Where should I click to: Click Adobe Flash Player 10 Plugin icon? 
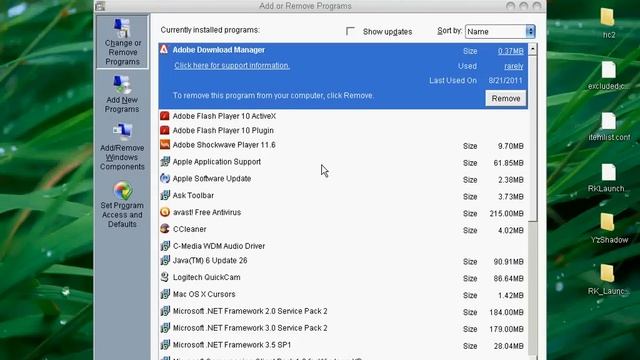coord(164,130)
